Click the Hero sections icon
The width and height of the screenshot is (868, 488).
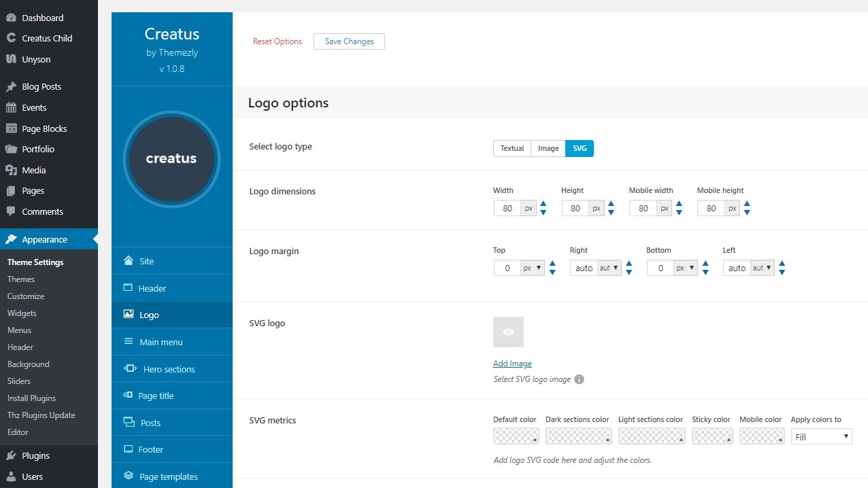[x=130, y=369]
